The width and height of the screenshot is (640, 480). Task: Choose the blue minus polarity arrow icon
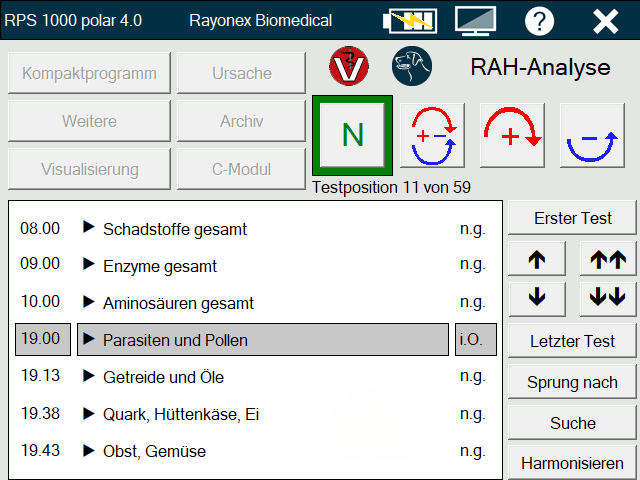591,135
